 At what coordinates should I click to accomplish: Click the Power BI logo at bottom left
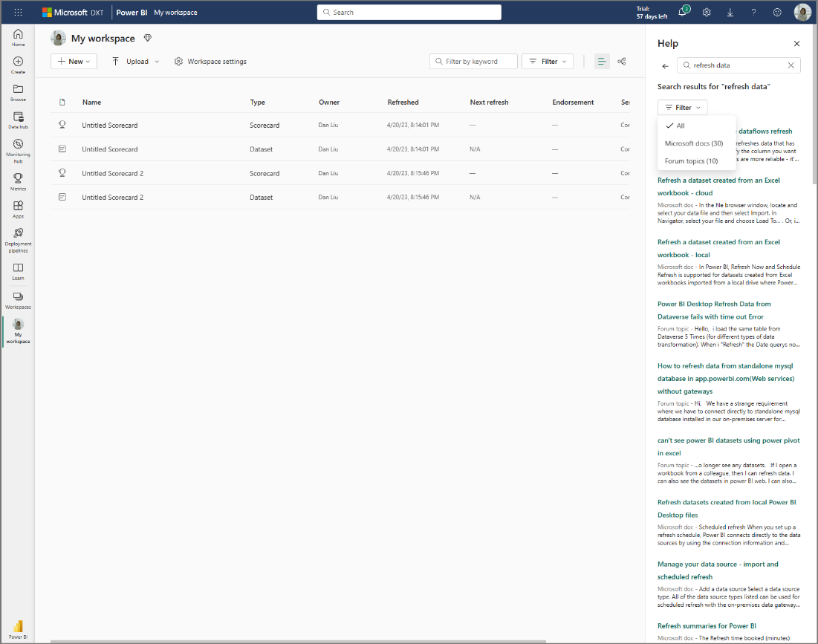[18, 629]
